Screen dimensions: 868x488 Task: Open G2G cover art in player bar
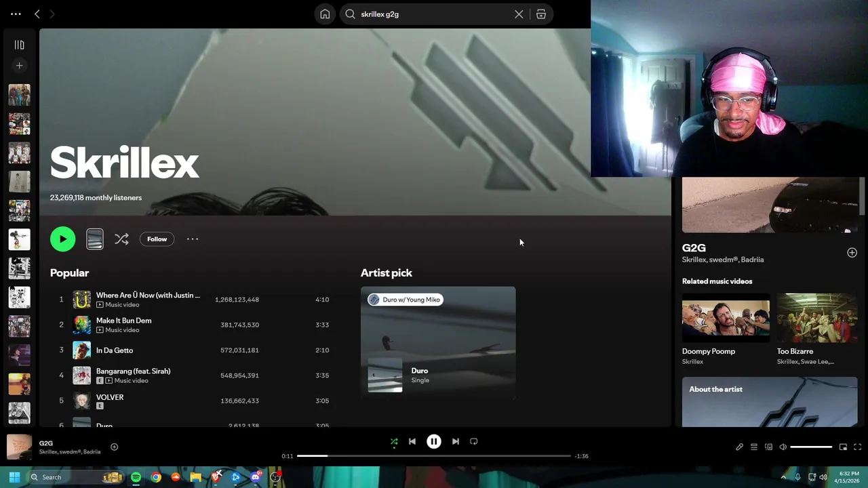pos(19,447)
